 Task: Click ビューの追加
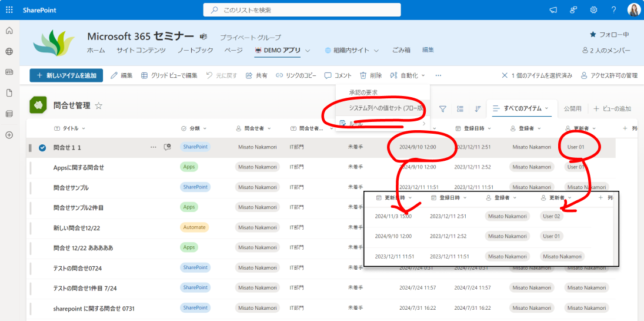tap(612, 108)
